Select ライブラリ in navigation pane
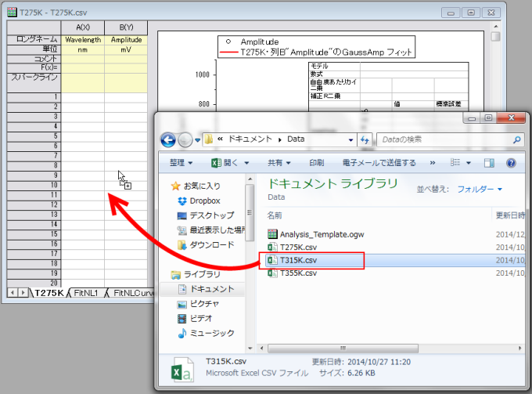This screenshot has width=532, height=394. pyautogui.click(x=196, y=274)
